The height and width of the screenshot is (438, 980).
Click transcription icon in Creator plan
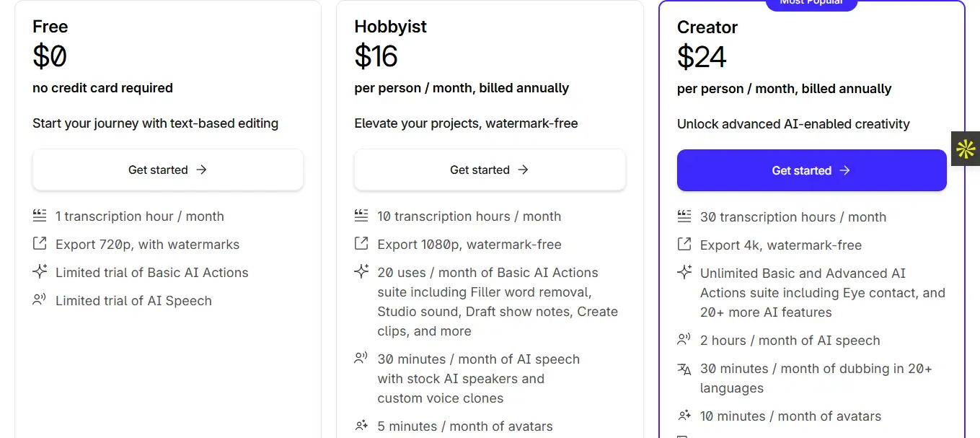pos(684,216)
